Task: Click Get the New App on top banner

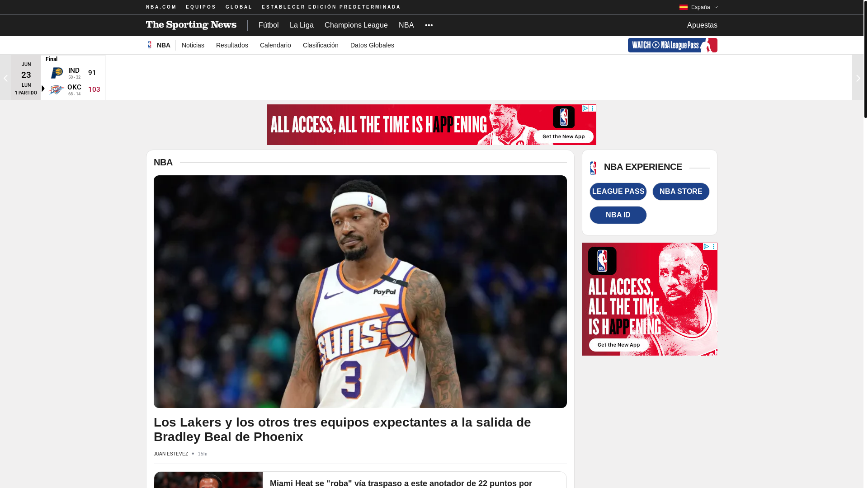Action: [564, 136]
